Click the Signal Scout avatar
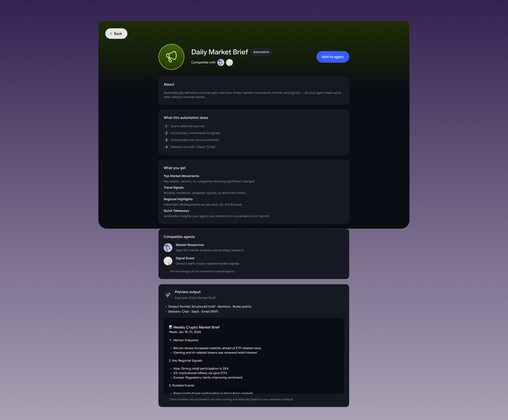Image resolution: width=508 pixels, height=420 pixels. point(168,261)
